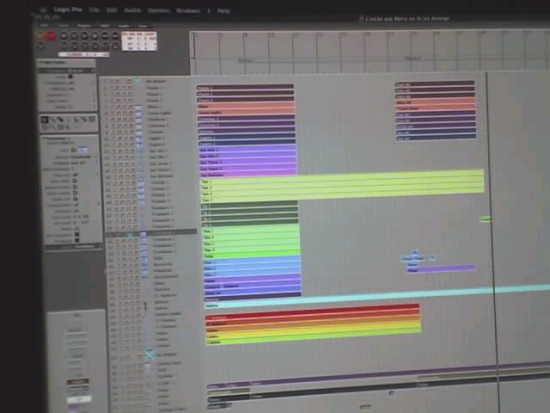The image size is (550, 413).
Task: Click the rewind button in transport
Action: [64, 36]
